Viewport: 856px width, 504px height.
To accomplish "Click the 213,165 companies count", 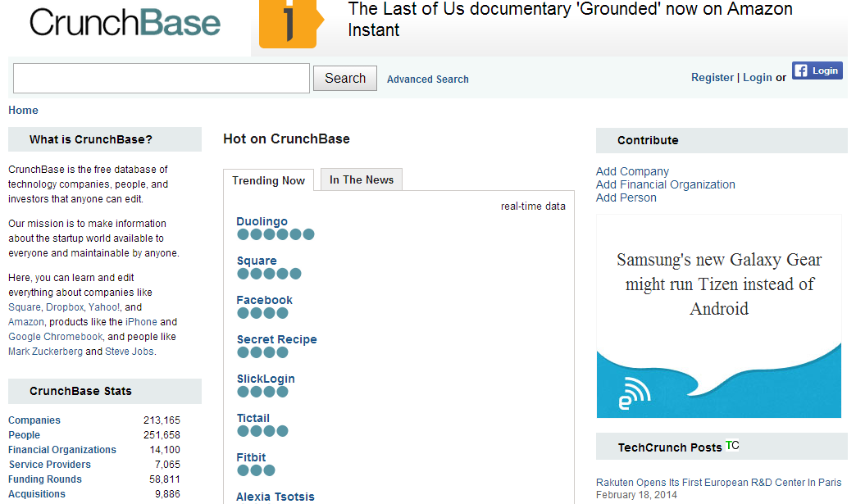I will [x=162, y=420].
